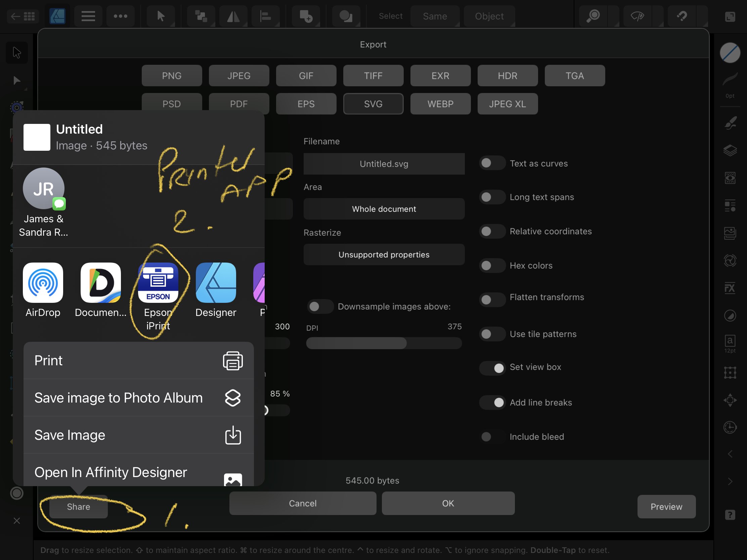747x560 pixels.
Task: Adjust the DPI slider bar
Action: pos(384,343)
